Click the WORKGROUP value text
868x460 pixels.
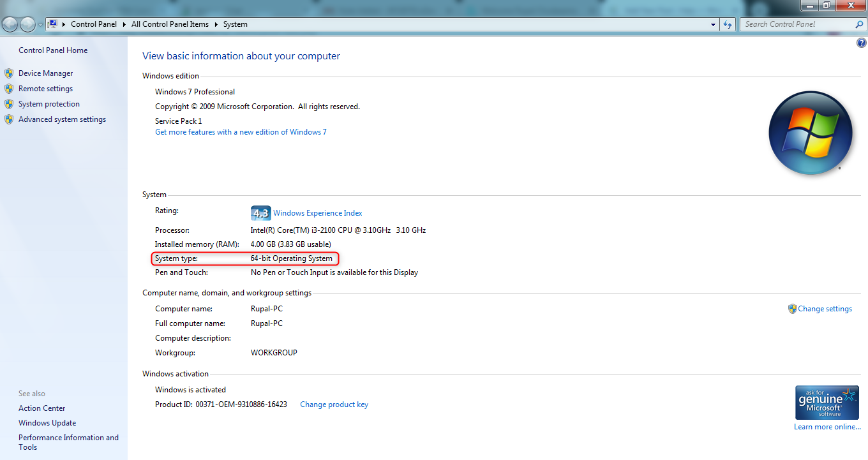[x=274, y=353]
